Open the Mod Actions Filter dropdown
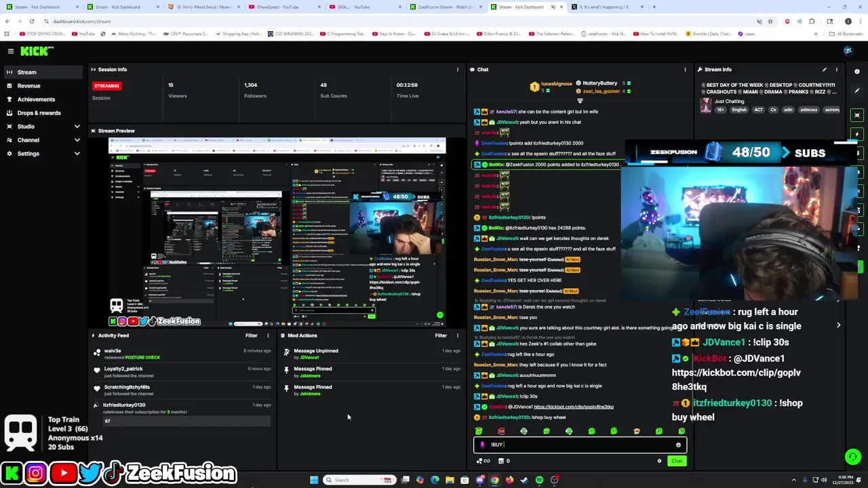The height and width of the screenshot is (488, 868). click(441, 335)
